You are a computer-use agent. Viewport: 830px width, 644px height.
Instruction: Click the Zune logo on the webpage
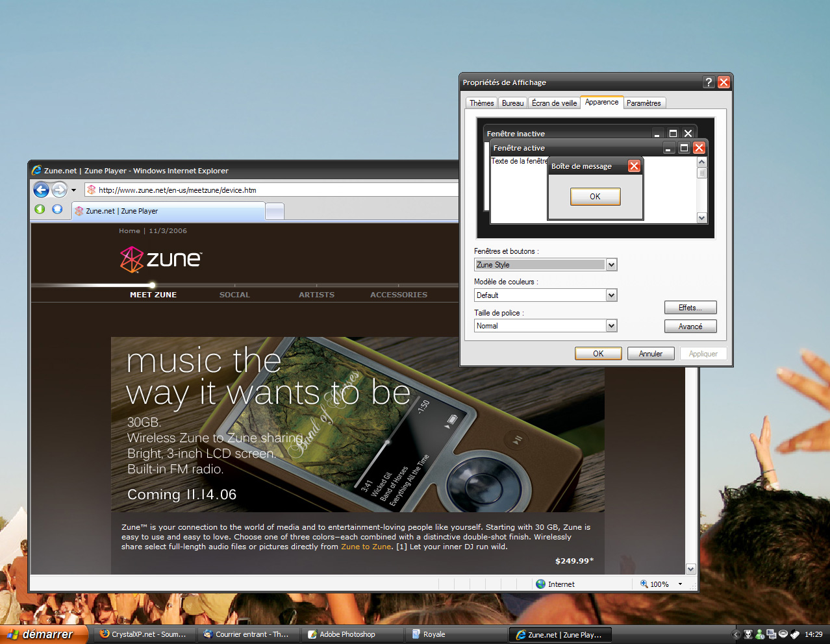(161, 260)
